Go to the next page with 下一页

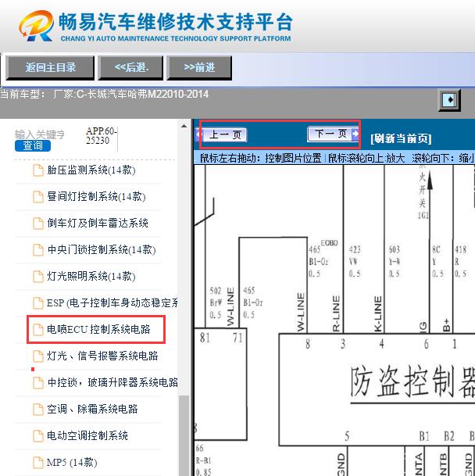click(x=334, y=134)
